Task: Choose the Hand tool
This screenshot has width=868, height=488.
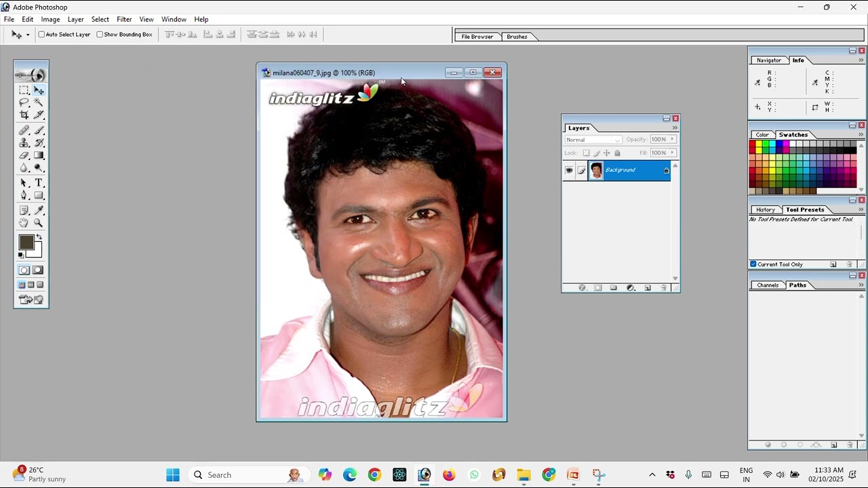Action: [24, 223]
